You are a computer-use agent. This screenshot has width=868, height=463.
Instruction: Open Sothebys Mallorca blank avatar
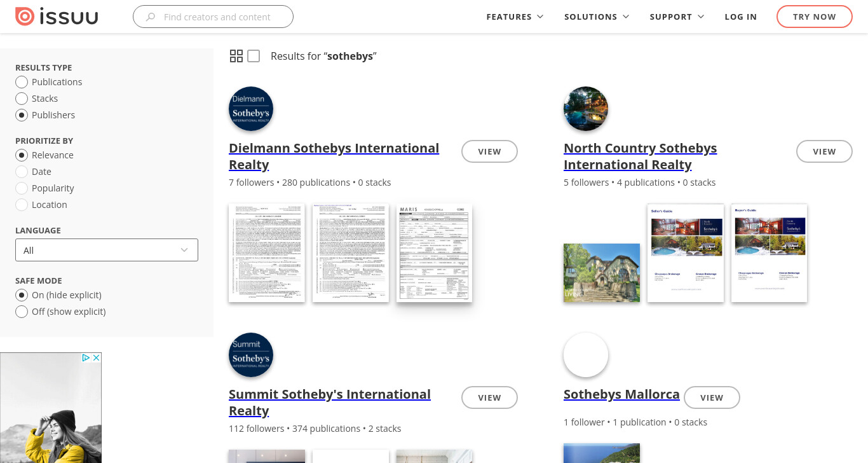pos(586,355)
